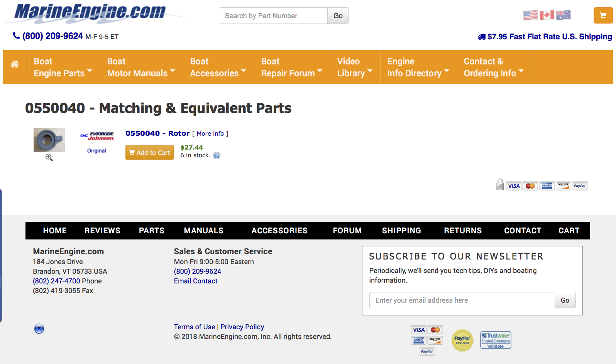Open CART in footer menu

click(x=569, y=231)
